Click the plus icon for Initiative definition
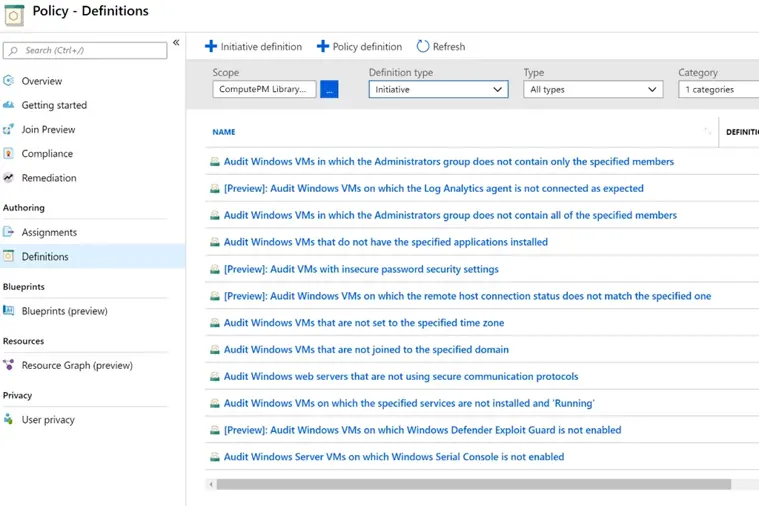 (x=211, y=46)
